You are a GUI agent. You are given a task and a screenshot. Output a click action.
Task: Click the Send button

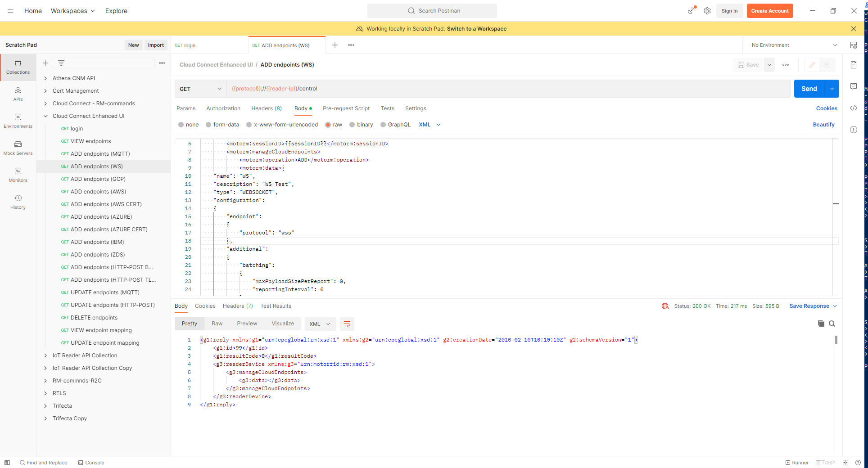tap(809, 89)
